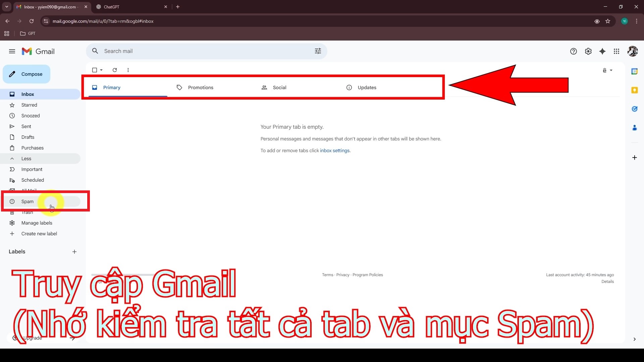644x362 pixels.
Task: Open the Support help icon
Action: click(x=574, y=51)
